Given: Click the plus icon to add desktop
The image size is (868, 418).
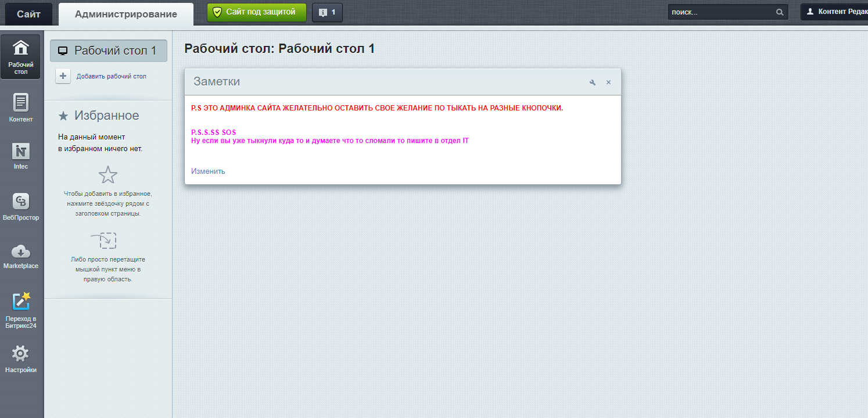Looking at the screenshot, I should click(x=63, y=76).
